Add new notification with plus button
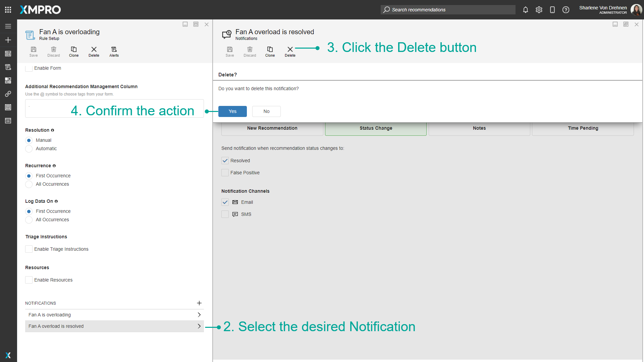The width and height of the screenshot is (644, 362). click(199, 303)
